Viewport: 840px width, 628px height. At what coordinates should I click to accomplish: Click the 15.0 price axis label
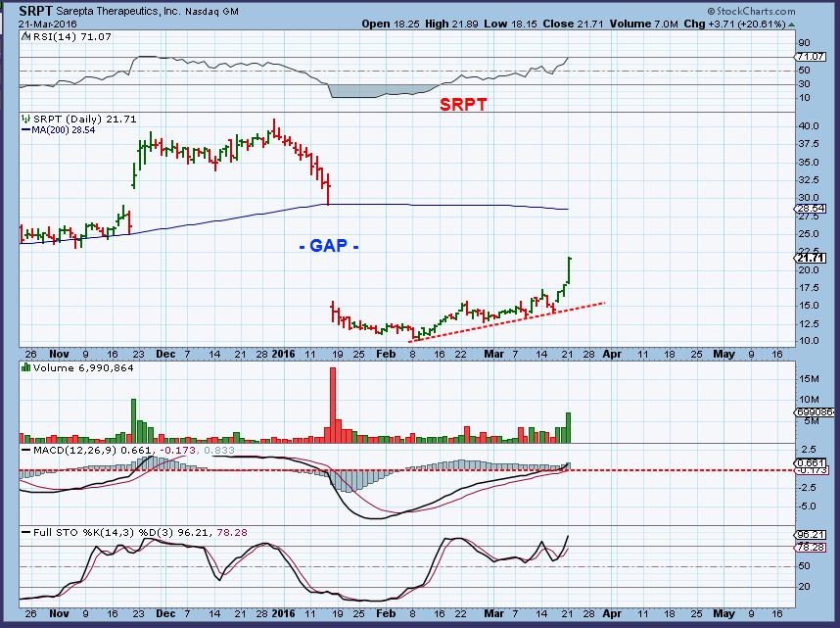(808, 306)
